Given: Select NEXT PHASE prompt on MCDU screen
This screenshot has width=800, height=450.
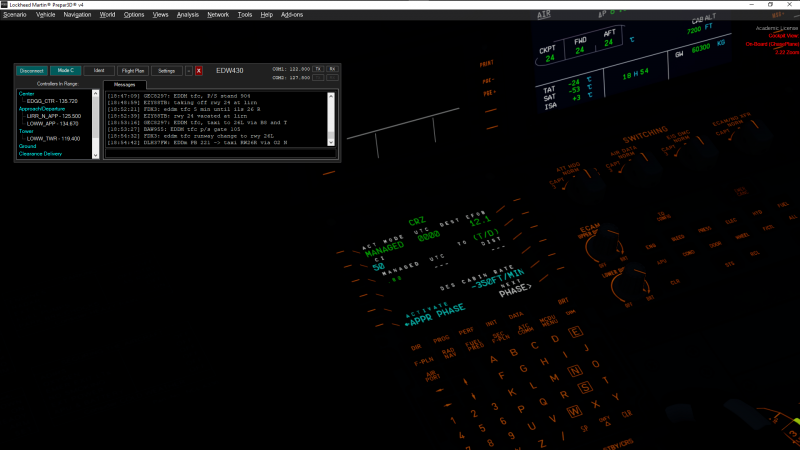Looking at the screenshot, I should [x=514, y=289].
